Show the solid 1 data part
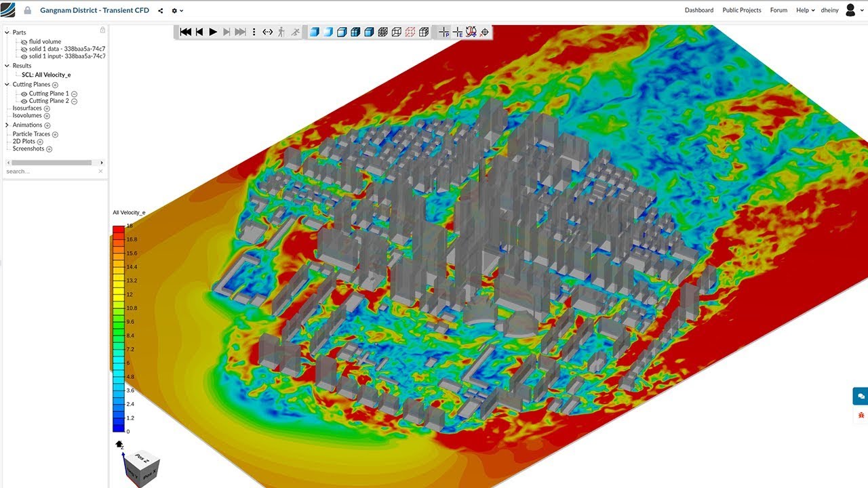 (x=24, y=49)
